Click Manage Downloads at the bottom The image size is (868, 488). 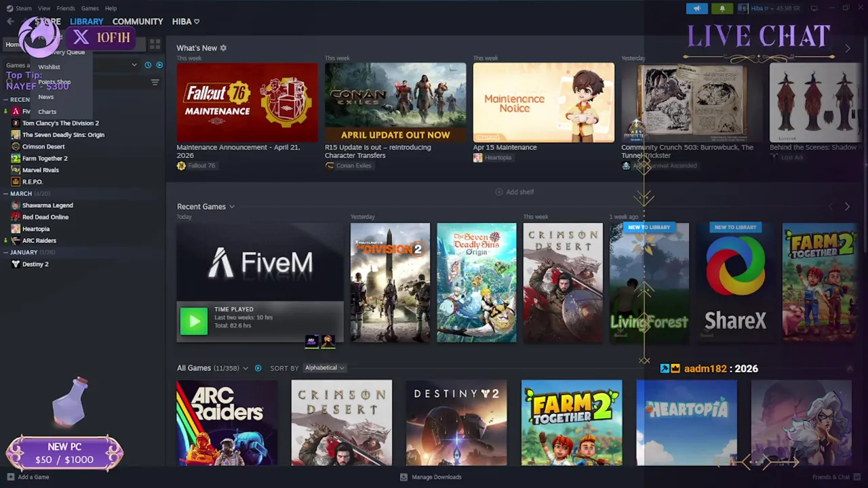point(431,477)
